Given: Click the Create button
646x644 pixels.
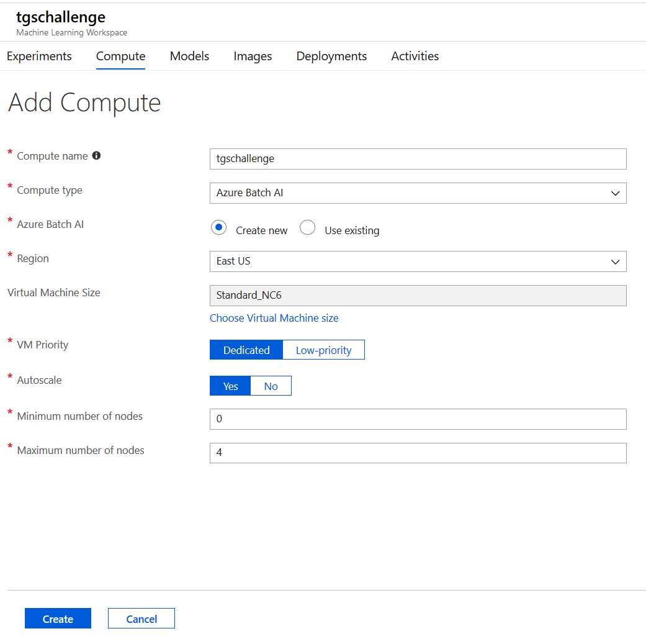Looking at the screenshot, I should tap(58, 619).
